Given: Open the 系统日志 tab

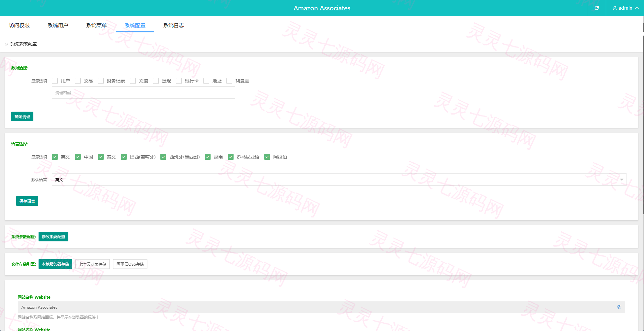Looking at the screenshot, I should (x=174, y=25).
